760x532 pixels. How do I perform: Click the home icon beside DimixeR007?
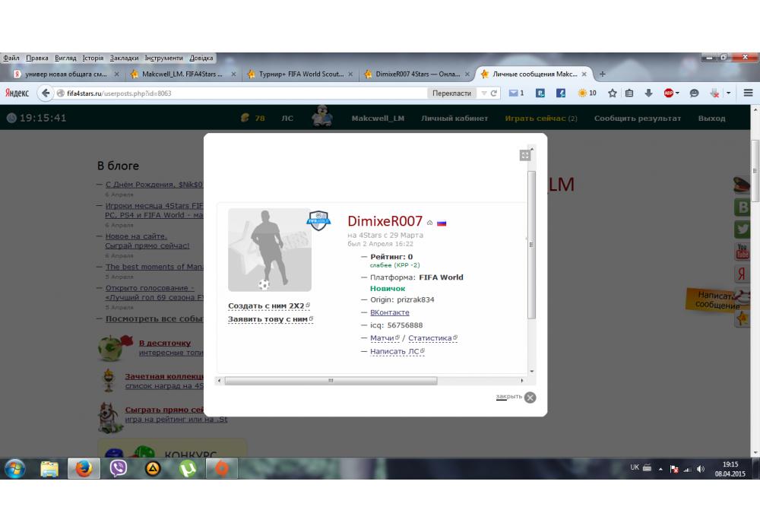tap(430, 223)
